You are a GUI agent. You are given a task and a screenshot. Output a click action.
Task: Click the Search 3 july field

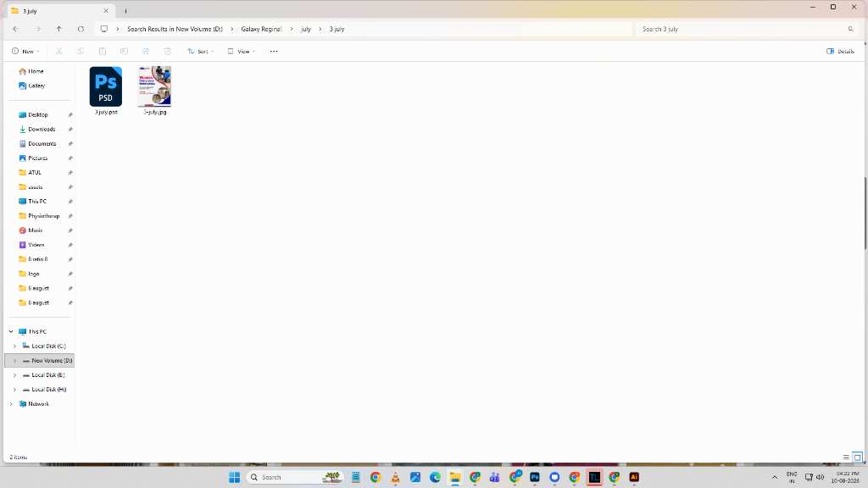(747, 29)
